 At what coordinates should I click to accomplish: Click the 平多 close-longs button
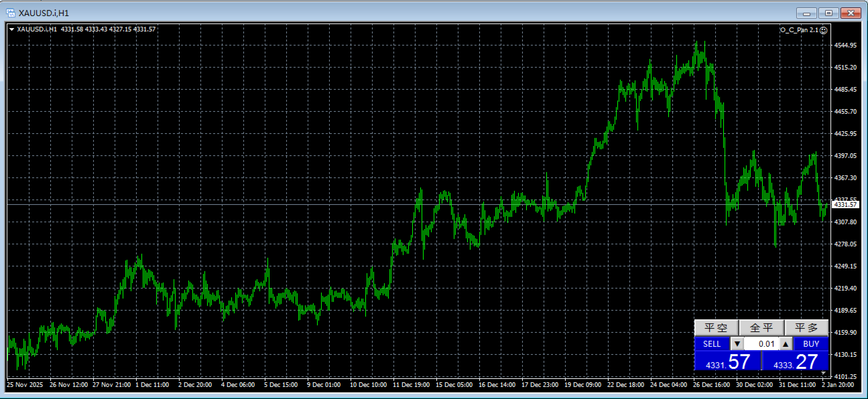(806, 327)
